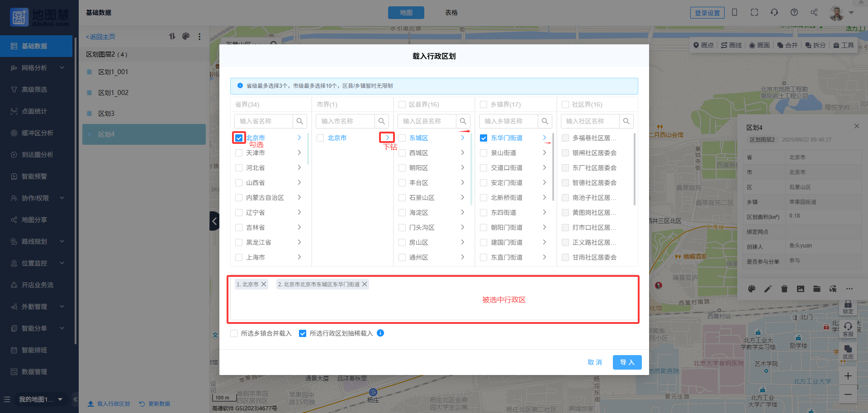Click the blue color swatch beside 区划1_001

click(90, 72)
